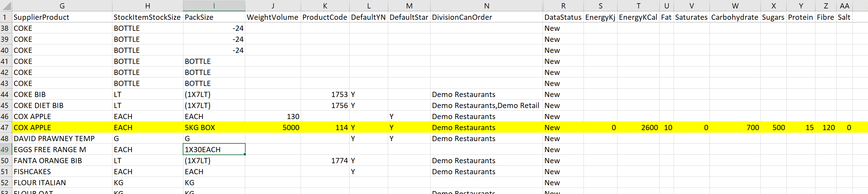Select the DAVID PRAWNEY TEMP cell

pyautogui.click(x=62, y=139)
